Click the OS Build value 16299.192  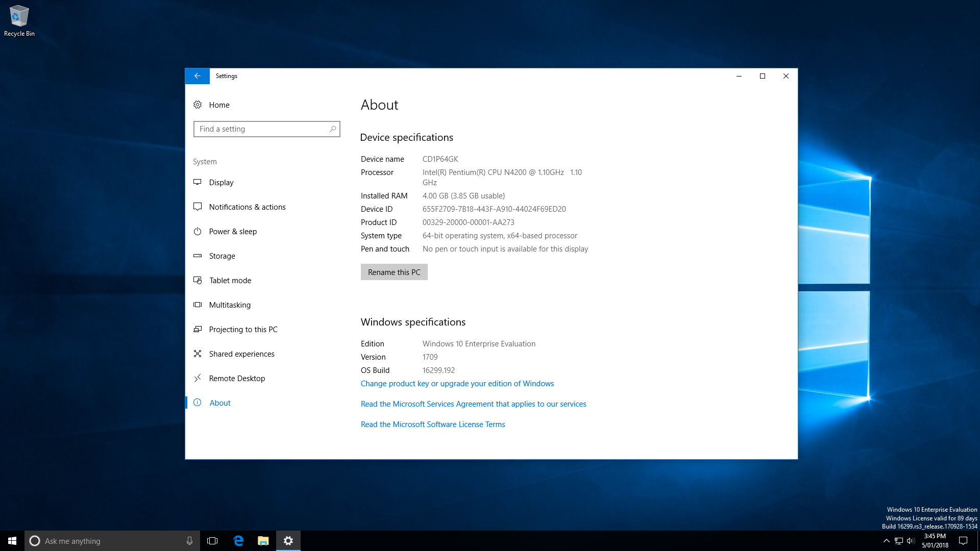coord(438,370)
